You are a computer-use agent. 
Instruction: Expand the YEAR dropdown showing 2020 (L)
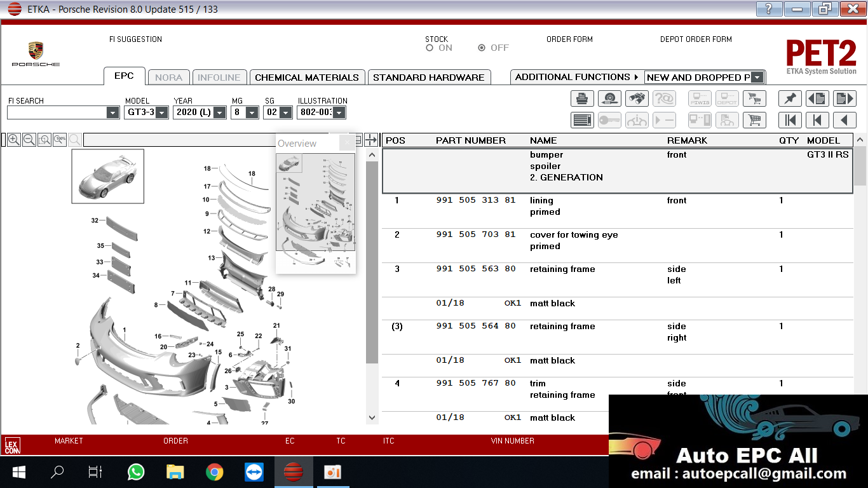point(220,112)
